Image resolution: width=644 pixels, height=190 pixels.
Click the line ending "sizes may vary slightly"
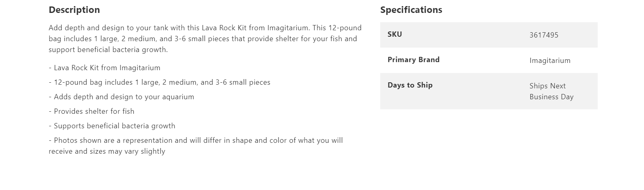[107, 151]
